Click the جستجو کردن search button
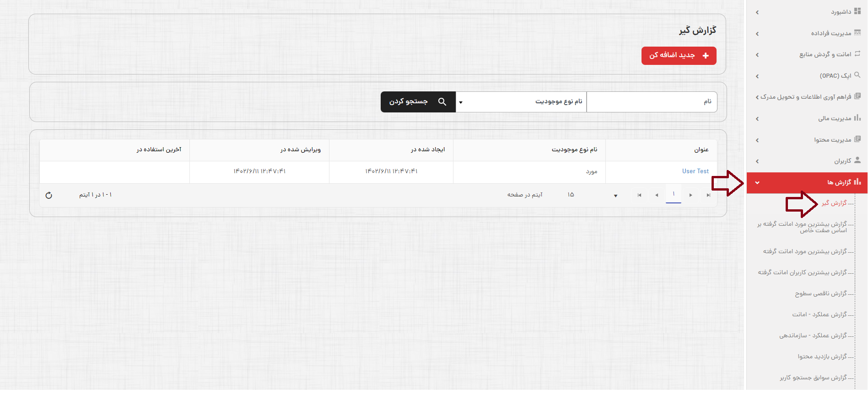The width and height of the screenshot is (868, 404). point(418,102)
